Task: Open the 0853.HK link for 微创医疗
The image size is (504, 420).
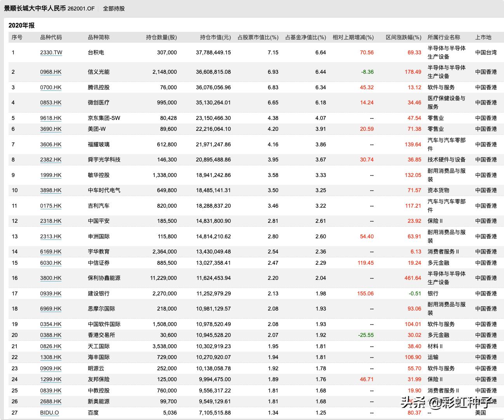Action: pos(51,102)
